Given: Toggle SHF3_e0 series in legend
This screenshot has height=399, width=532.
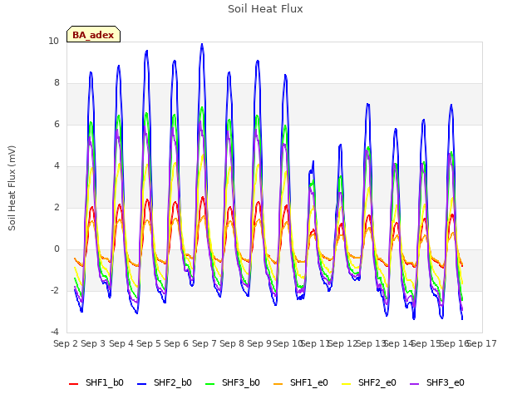Looking at the screenshot, I should [437, 383].
